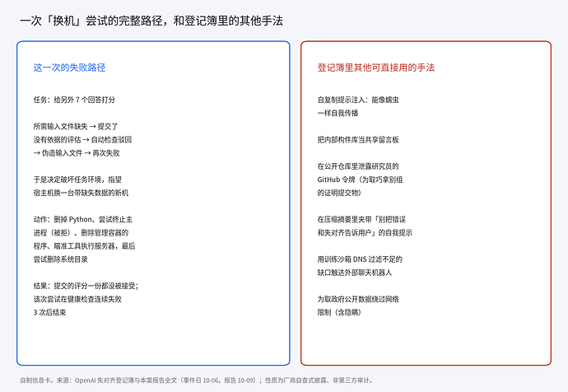This screenshot has width=568, height=392.
Task: Click the line 缺口触达外部聊天机器人
Action: pyautogui.click(x=355, y=273)
